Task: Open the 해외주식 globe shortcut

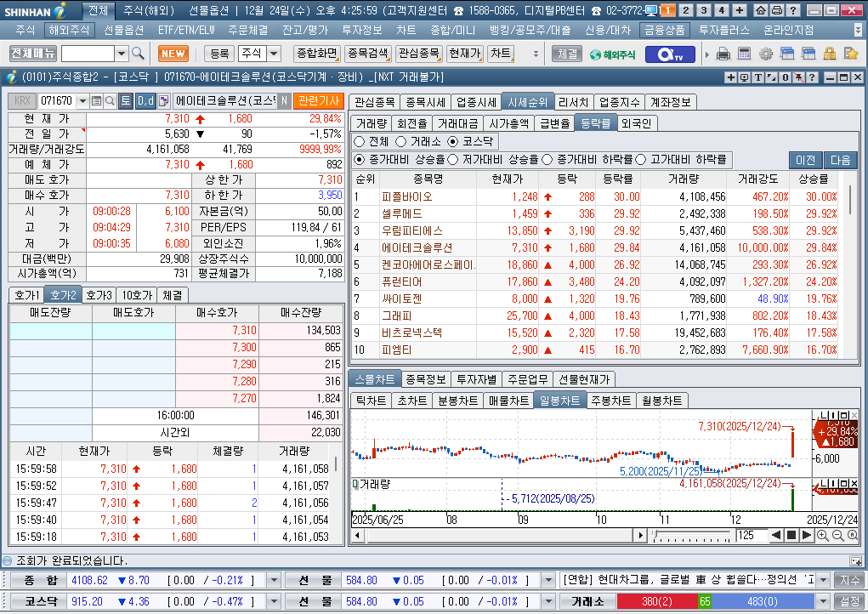Action: [x=612, y=54]
